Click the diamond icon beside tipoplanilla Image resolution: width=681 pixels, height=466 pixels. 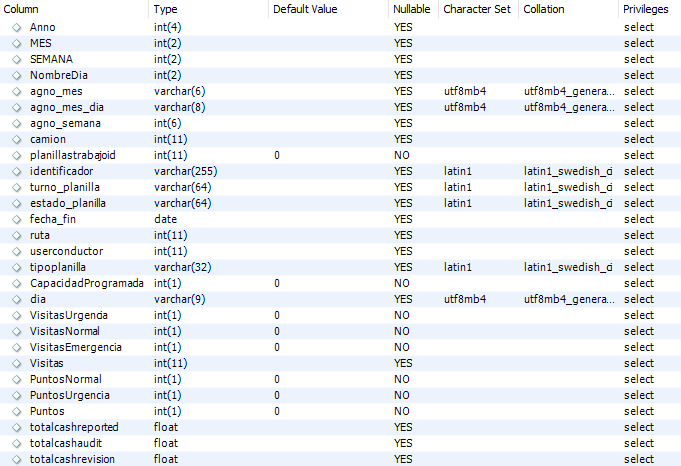[17, 268]
